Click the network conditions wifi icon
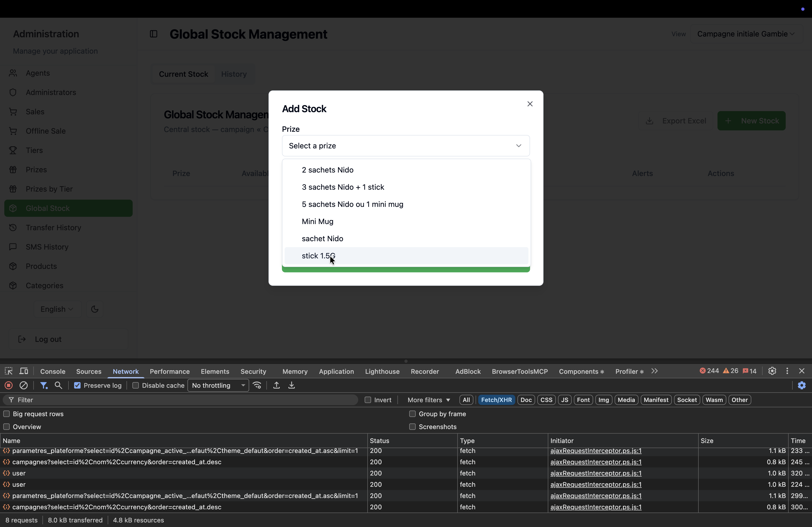The height and width of the screenshot is (527, 812). [x=257, y=385]
